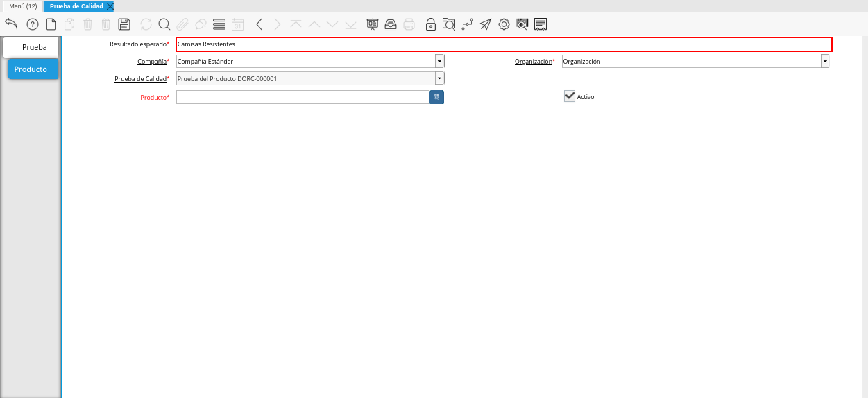Open the workflow nodes icon
Image resolution: width=868 pixels, height=398 pixels.
[467, 24]
